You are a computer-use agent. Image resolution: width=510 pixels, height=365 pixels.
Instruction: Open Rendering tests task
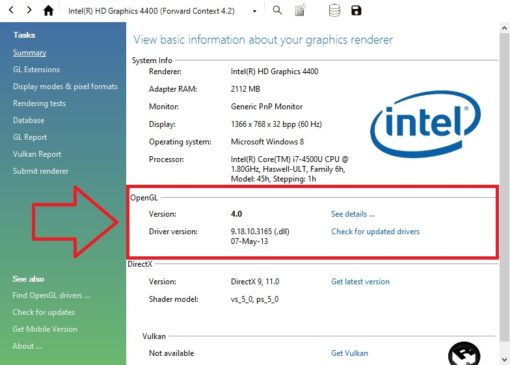(39, 103)
